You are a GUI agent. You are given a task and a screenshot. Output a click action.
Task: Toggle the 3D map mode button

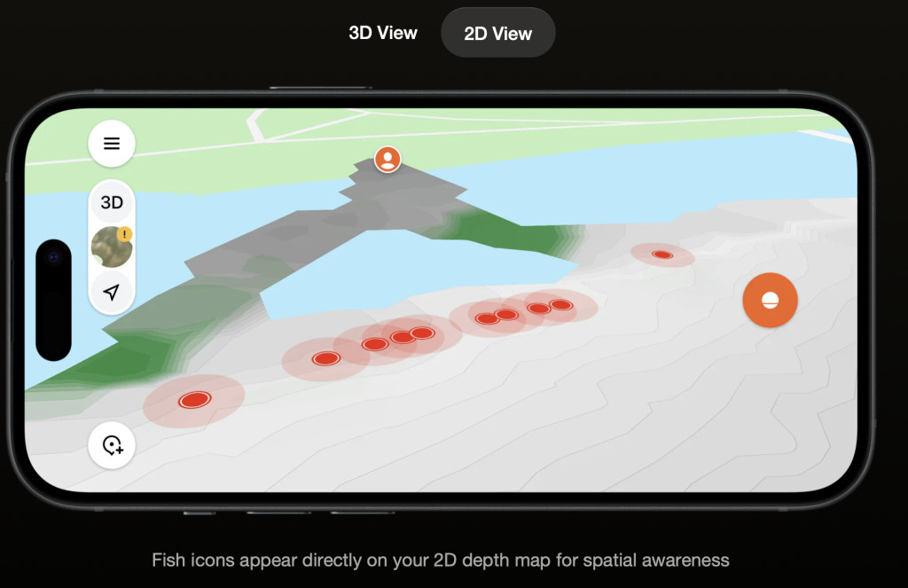tap(112, 202)
